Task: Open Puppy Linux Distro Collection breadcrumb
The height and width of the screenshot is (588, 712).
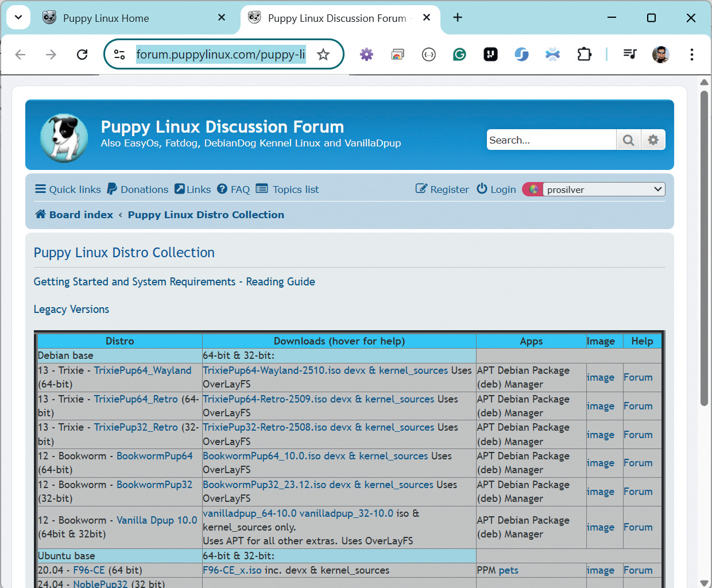Action: [206, 215]
